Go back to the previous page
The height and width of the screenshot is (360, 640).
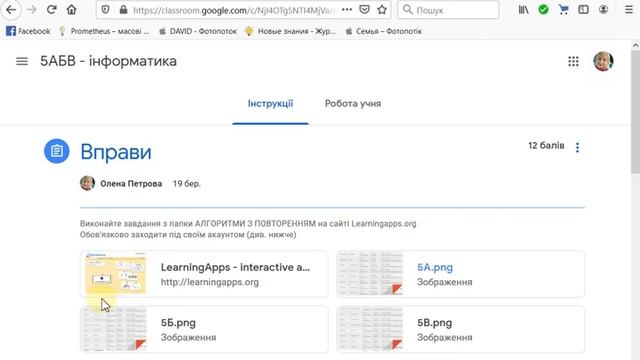click(x=11, y=9)
